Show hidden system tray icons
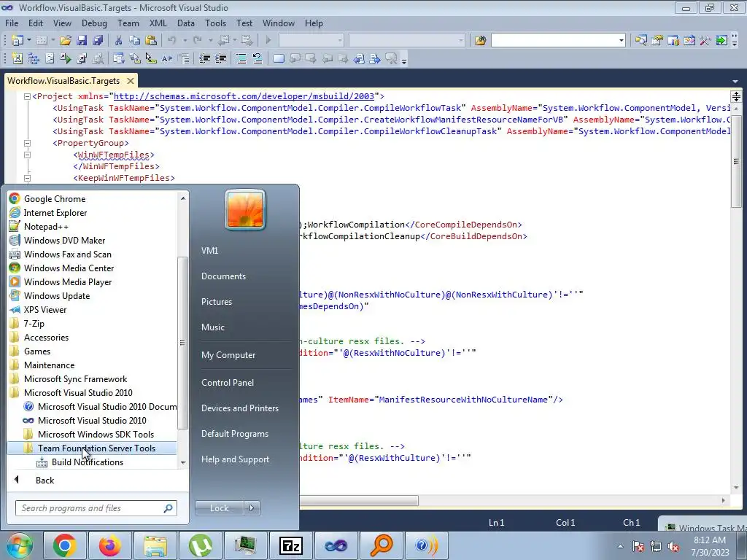The width and height of the screenshot is (747, 560). [x=620, y=546]
